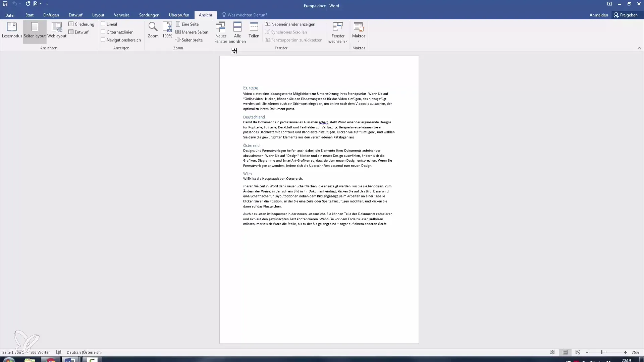Switch to the Start tab
This screenshot has height=362, width=644.
(30, 15)
